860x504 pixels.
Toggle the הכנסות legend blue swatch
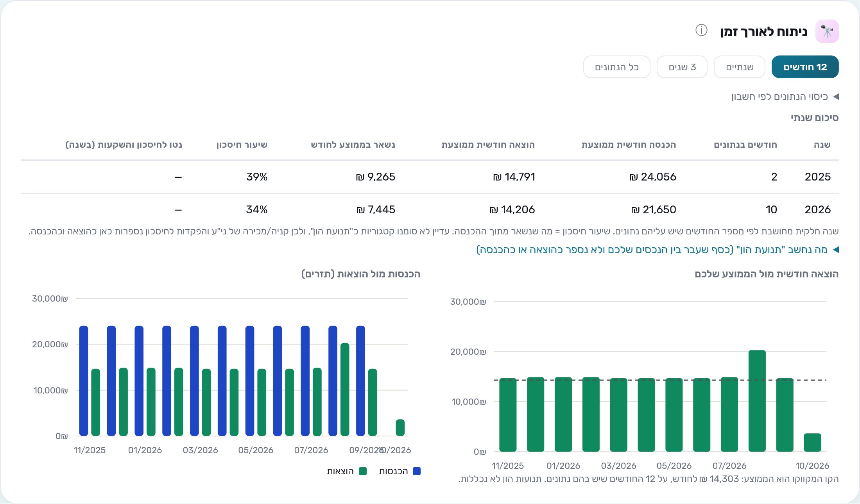point(417,471)
